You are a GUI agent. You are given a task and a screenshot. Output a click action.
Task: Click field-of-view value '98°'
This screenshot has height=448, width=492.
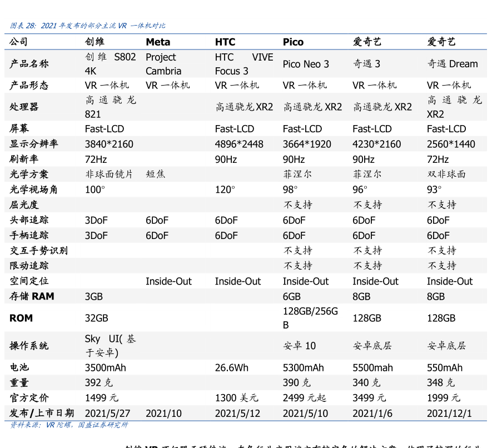click(x=290, y=190)
